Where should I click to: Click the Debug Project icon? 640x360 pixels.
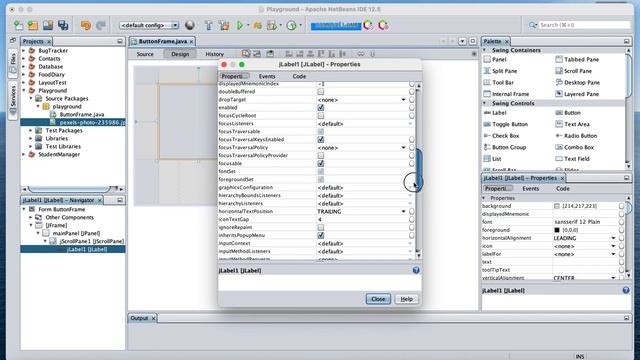257,25
